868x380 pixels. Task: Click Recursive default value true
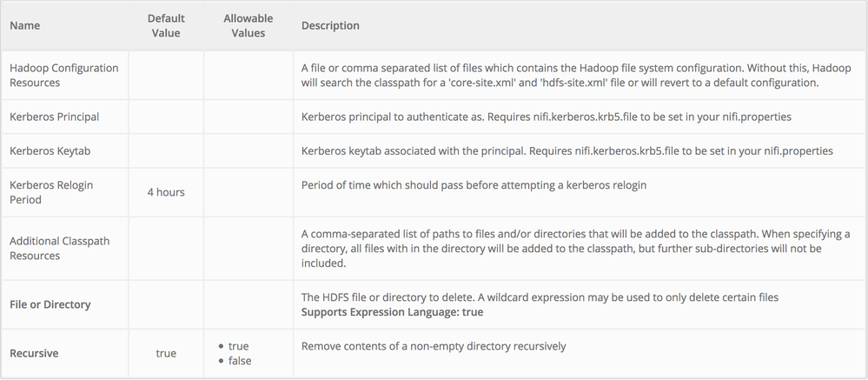pos(165,353)
